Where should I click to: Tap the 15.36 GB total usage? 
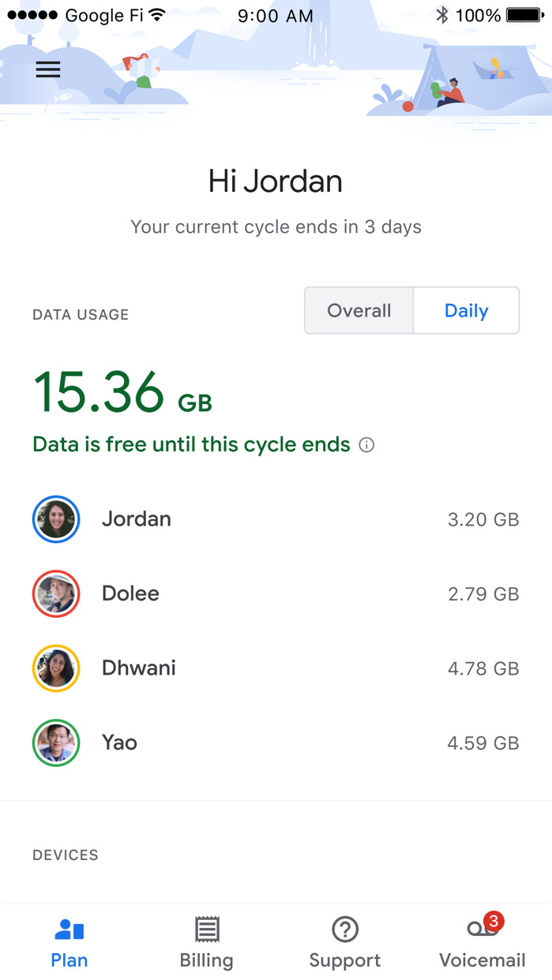tap(122, 392)
